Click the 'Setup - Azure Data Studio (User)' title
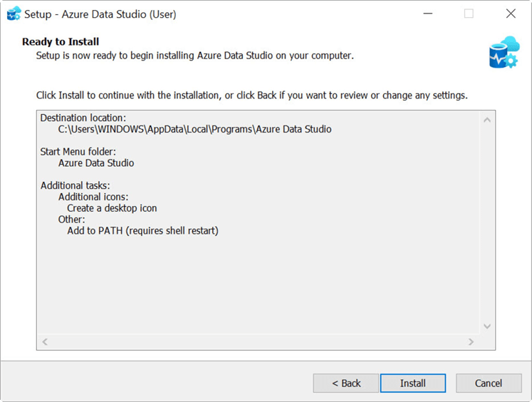The height and width of the screenshot is (402, 532). tap(100, 14)
